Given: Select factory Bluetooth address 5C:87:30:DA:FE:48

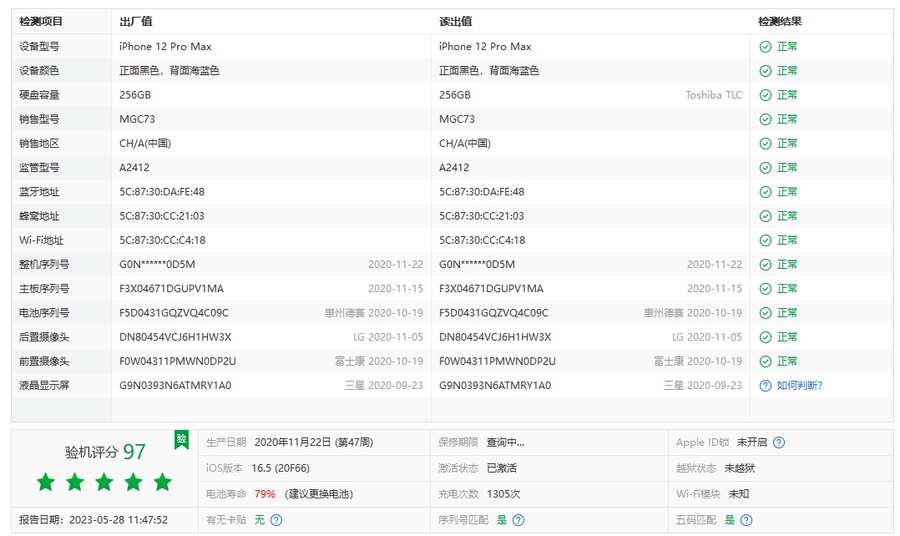Looking at the screenshot, I should 162,192.
